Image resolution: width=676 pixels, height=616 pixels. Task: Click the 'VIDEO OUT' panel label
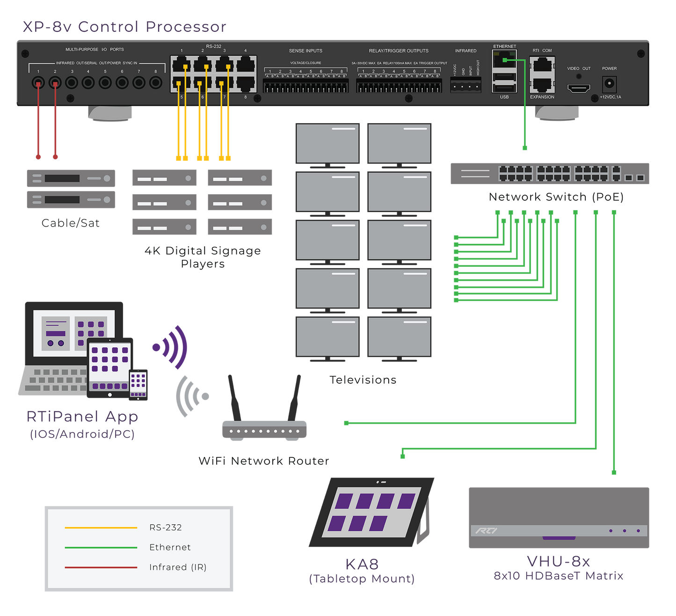click(579, 68)
